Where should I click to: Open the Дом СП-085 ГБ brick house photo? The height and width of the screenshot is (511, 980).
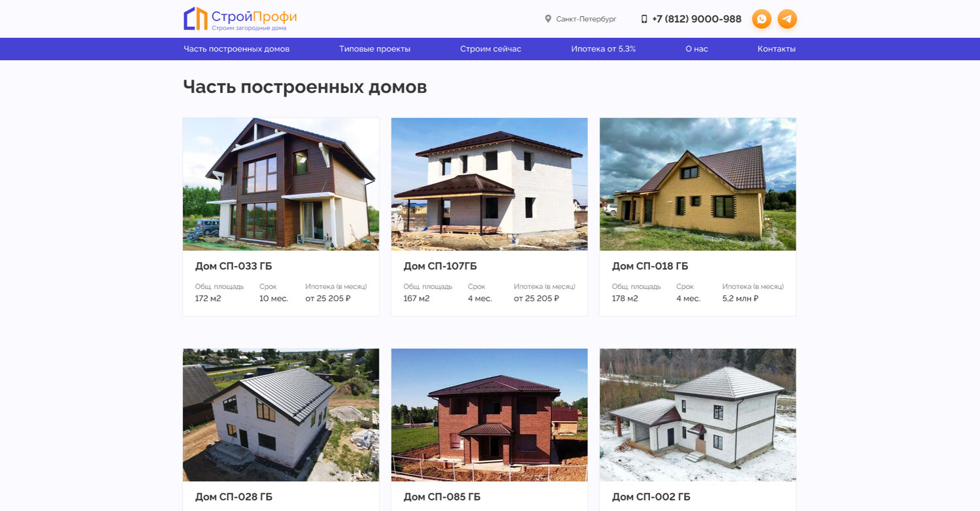point(489,415)
